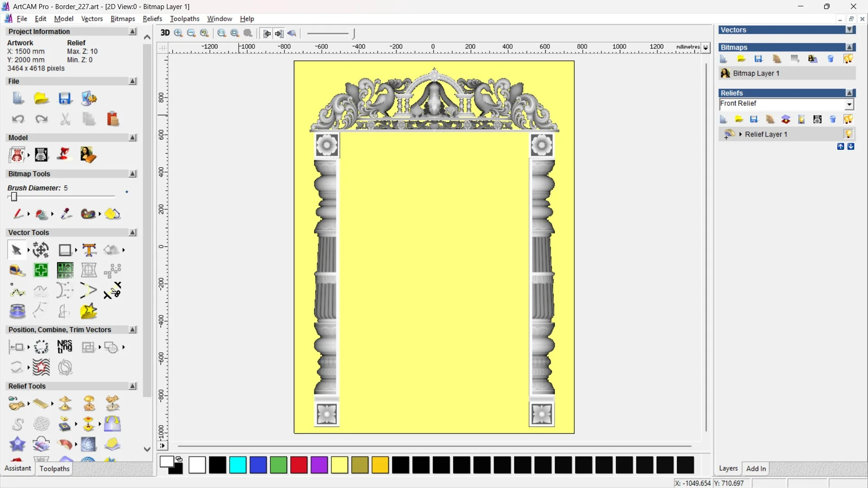
Task: Expand the Vectors panel
Action: click(x=849, y=30)
